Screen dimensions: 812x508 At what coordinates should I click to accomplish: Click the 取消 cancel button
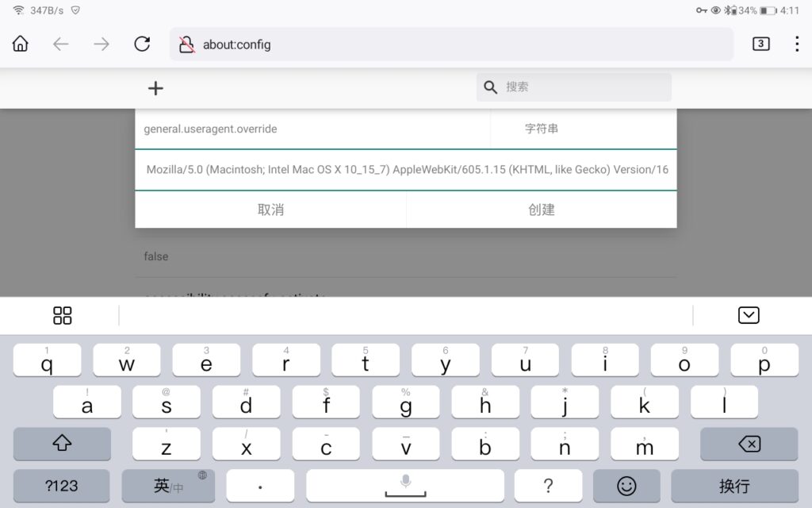point(270,210)
